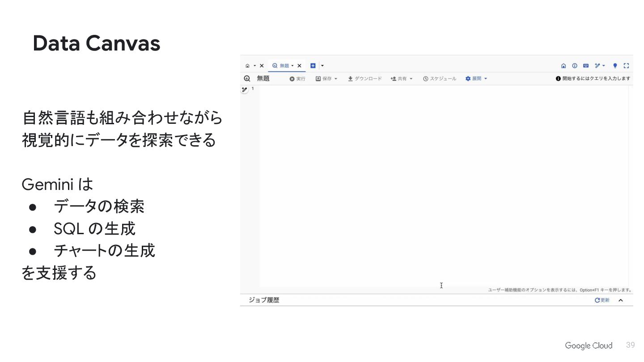Open the 保存 save menu

[326, 79]
